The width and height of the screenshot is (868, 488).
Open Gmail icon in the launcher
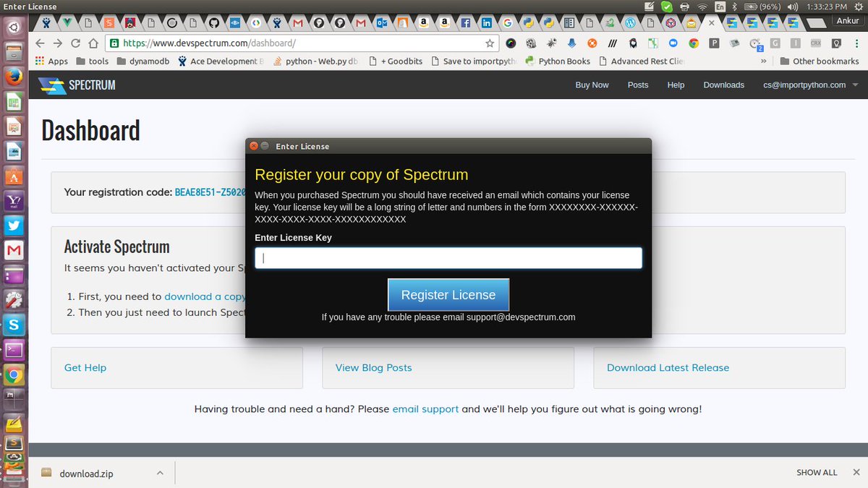[x=14, y=251]
